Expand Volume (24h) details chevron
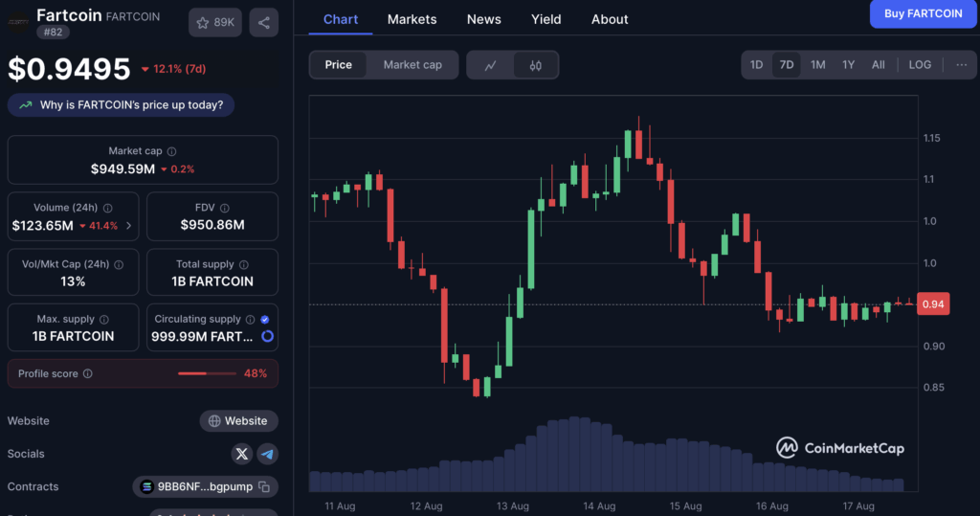This screenshot has width=980, height=516. click(129, 226)
